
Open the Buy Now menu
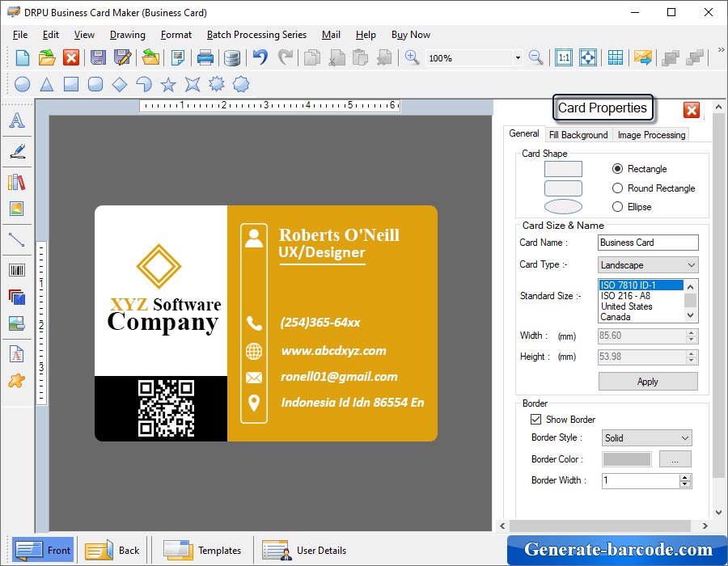(x=410, y=35)
